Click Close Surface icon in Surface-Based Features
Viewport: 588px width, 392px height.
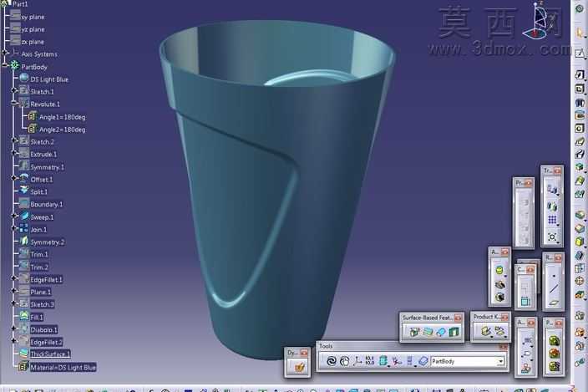[441, 332]
